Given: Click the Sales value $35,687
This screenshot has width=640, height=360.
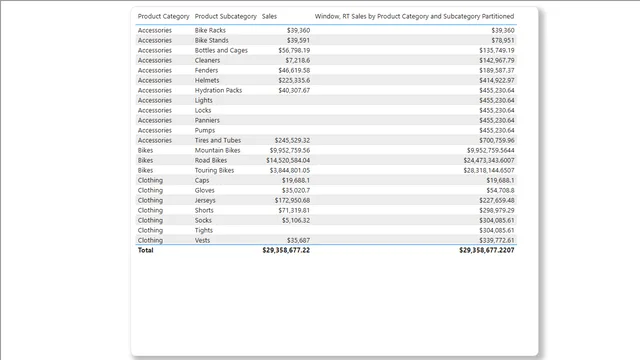Looking at the screenshot, I should 298,240.
